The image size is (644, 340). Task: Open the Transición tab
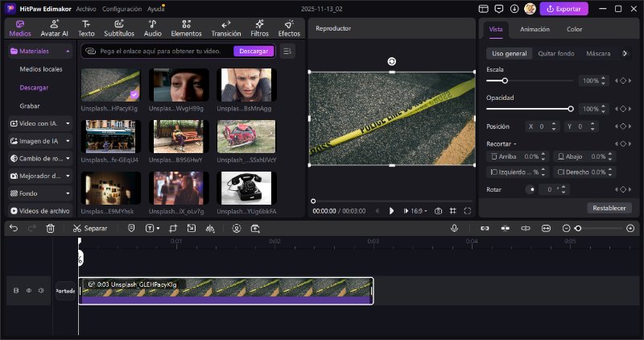(226, 28)
